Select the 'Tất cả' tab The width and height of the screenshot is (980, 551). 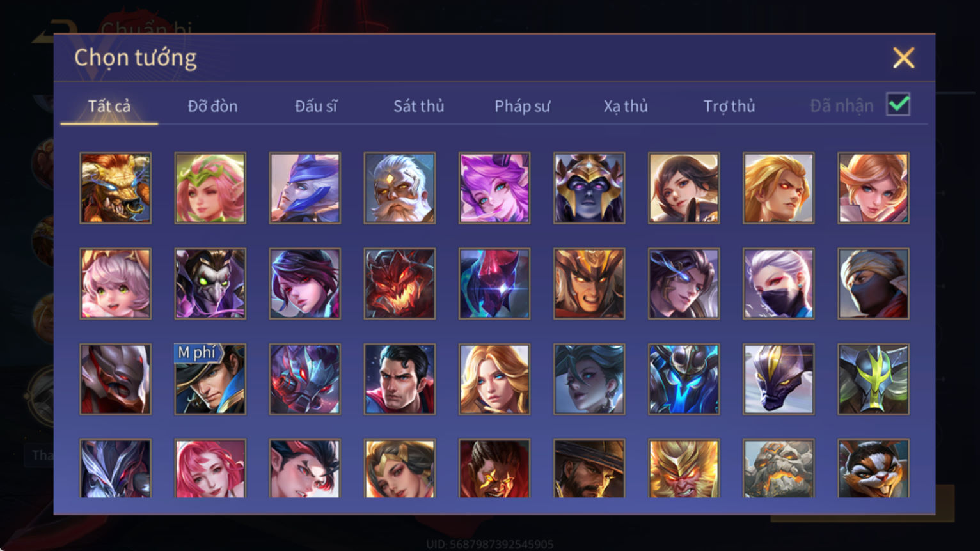click(109, 106)
